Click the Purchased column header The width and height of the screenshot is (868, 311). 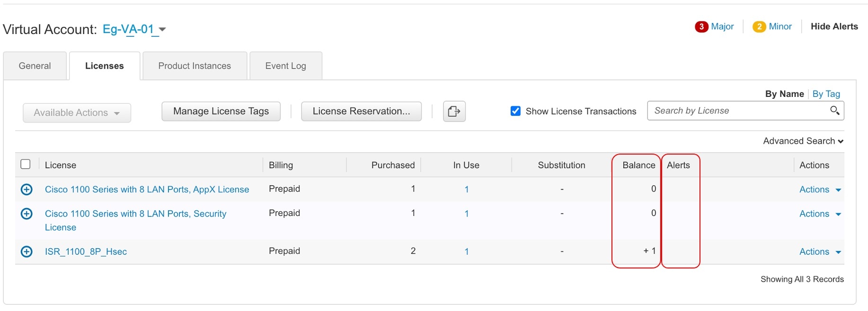(x=393, y=165)
